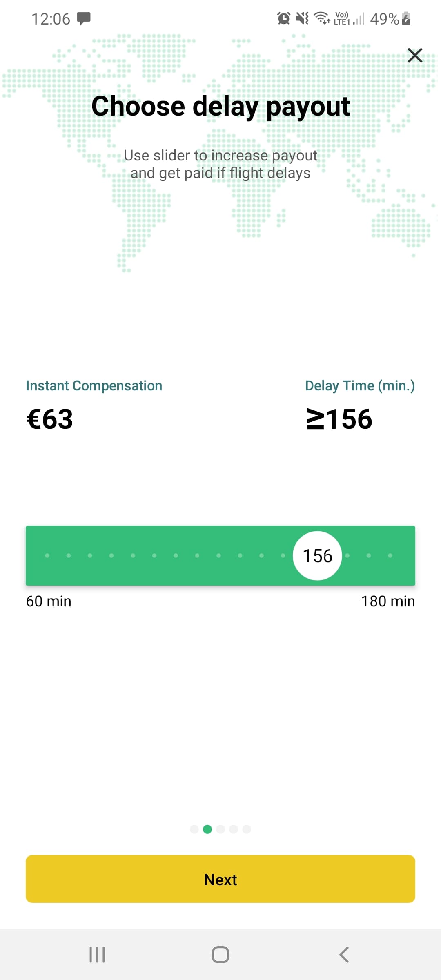Tap the fourth page indicator dot
The width and height of the screenshot is (441, 980).
point(234,829)
